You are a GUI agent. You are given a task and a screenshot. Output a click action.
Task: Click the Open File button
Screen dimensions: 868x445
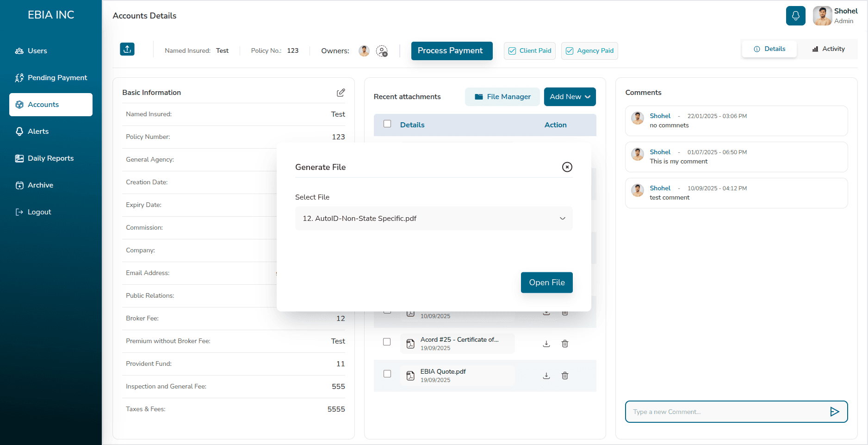(547, 282)
